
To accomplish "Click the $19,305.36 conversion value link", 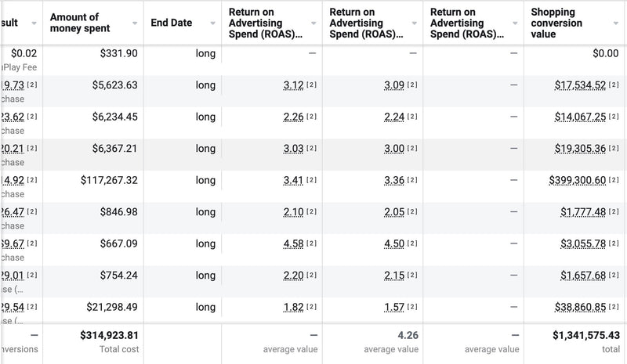I will [583, 149].
